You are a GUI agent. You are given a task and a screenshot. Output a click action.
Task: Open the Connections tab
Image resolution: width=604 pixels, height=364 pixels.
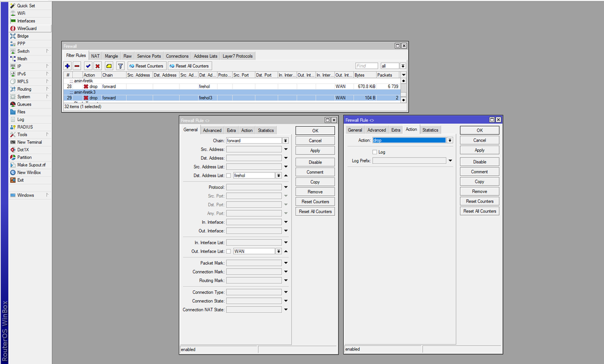pos(177,56)
